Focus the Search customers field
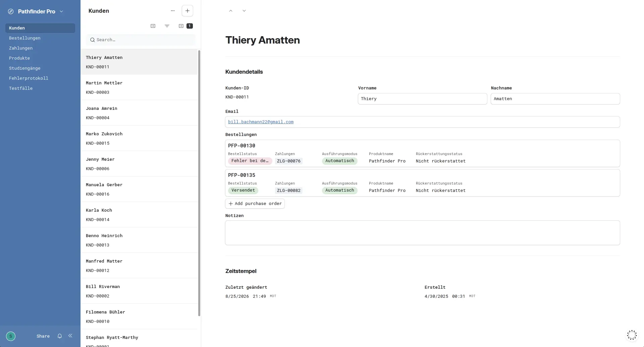The width and height of the screenshot is (644, 347). click(x=141, y=40)
